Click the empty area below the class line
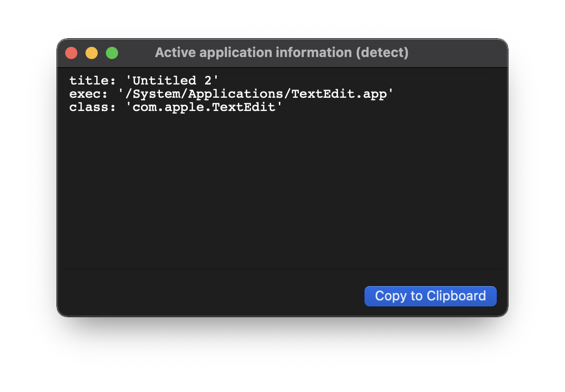The height and width of the screenshot is (392, 565). (282, 188)
